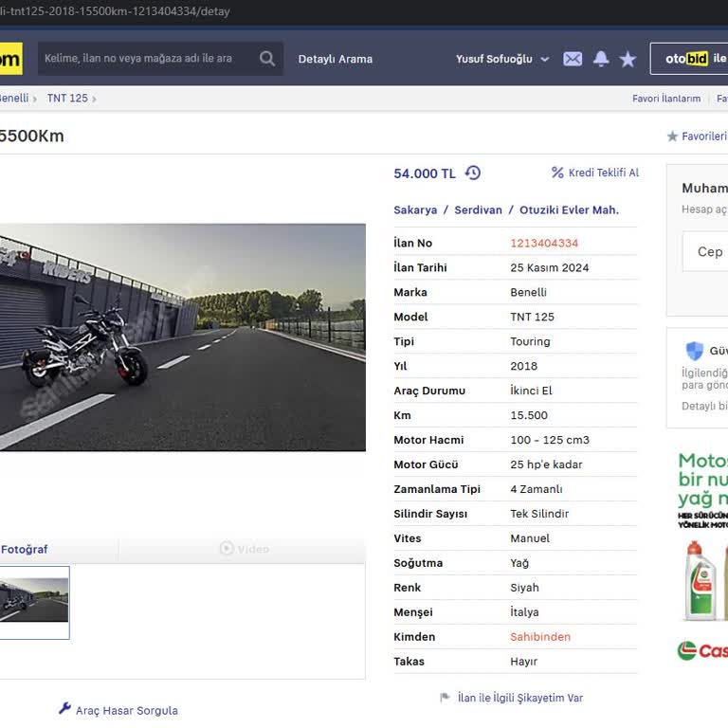
Task: Click the Km value 15.500
Action: pyautogui.click(x=529, y=415)
